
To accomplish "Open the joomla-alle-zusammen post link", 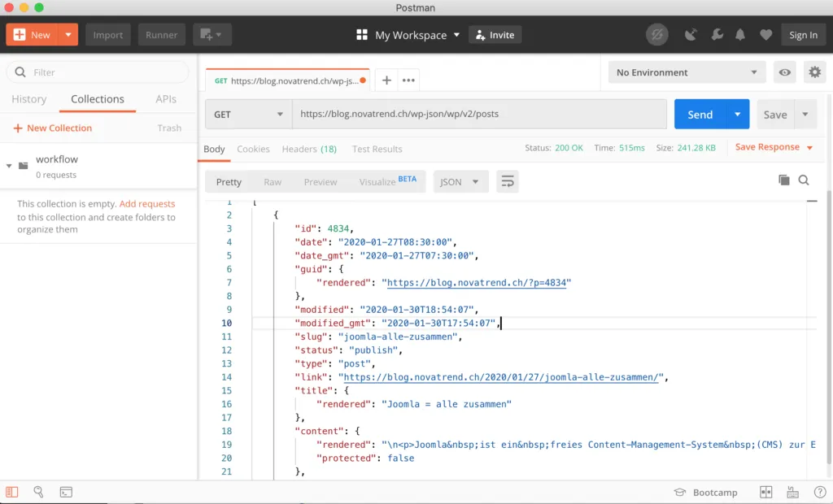I will tap(501, 377).
